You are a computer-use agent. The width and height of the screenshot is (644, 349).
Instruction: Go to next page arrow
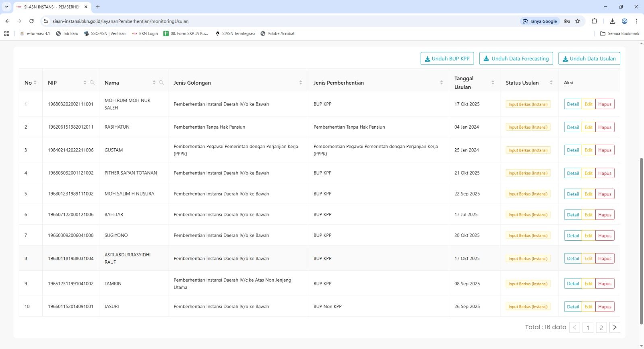point(615,327)
